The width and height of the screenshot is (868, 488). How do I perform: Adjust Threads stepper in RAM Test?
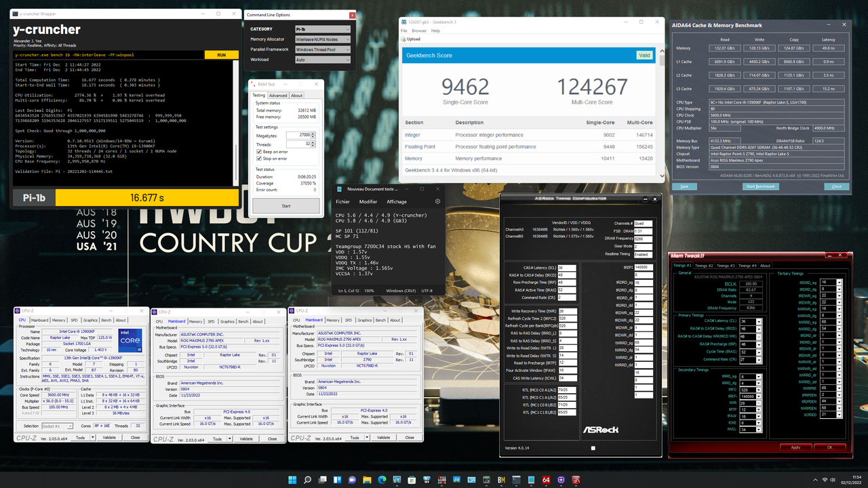(313, 144)
